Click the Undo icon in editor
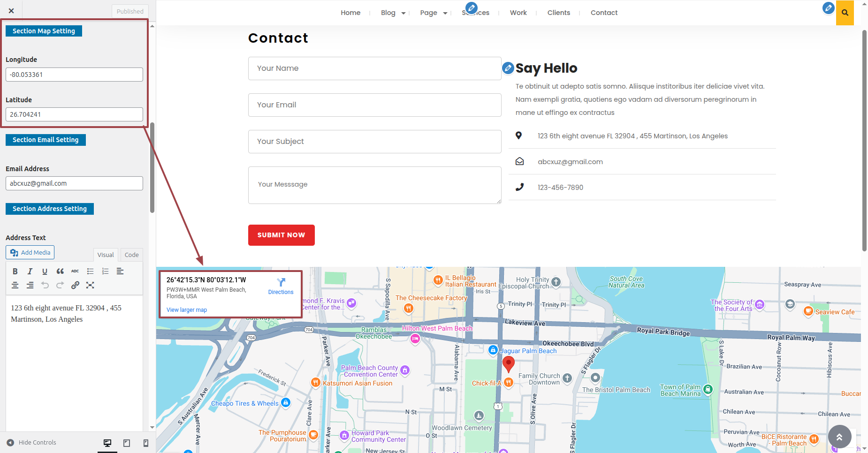 (x=45, y=285)
